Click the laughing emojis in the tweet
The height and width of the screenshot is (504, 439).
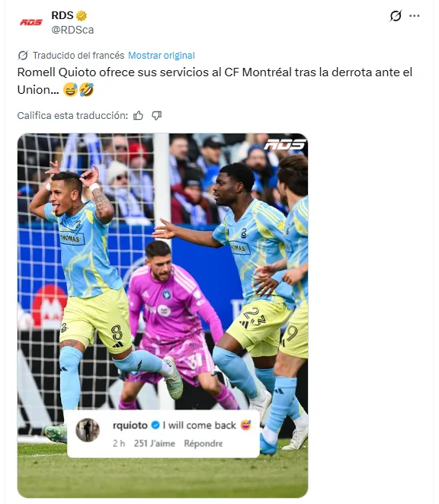(x=79, y=90)
